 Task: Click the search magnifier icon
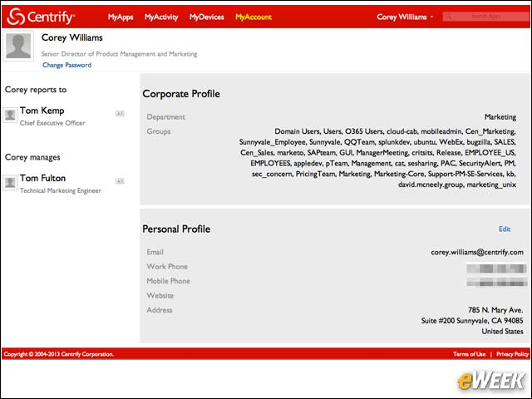pos(448,17)
